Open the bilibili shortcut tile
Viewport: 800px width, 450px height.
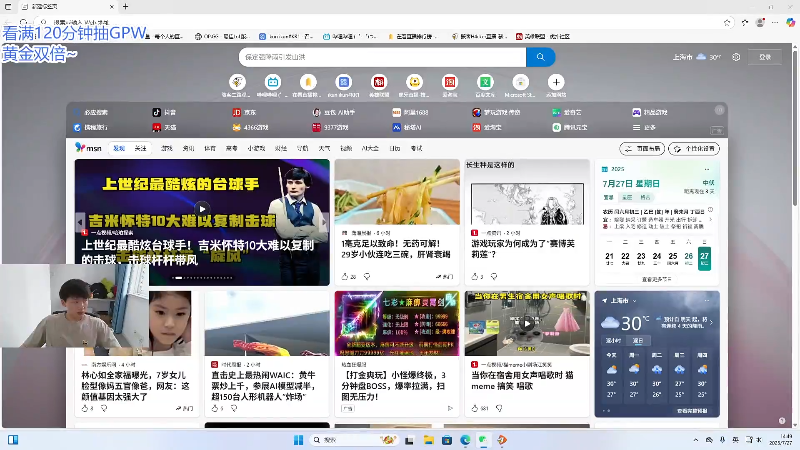coord(273,82)
